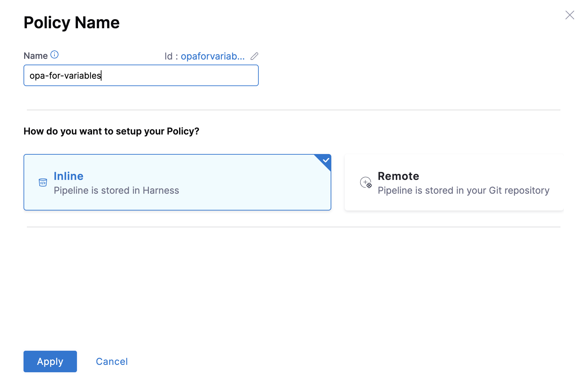Screen dimensions: 588x382
Task: Click the opaforvariab... identifier value
Action: [x=212, y=56]
